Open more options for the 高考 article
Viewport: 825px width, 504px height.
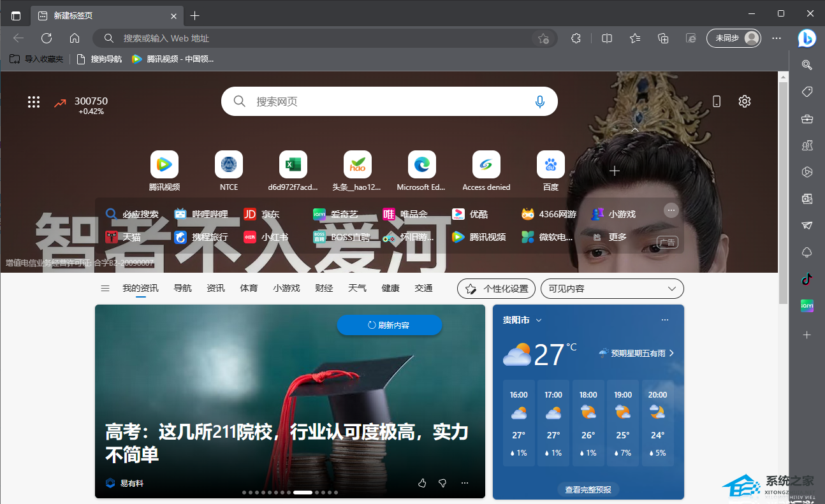(465, 484)
